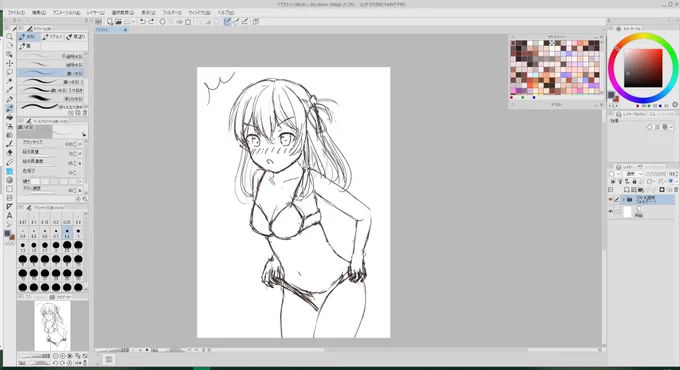Click the new raster layer icon

[x=626, y=190]
